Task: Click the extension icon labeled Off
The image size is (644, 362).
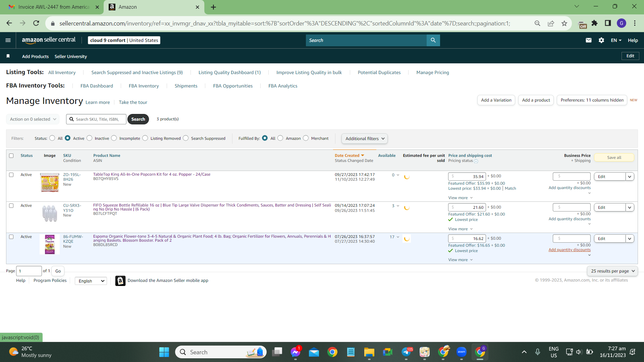Action: pyautogui.click(x=583, y=24)
